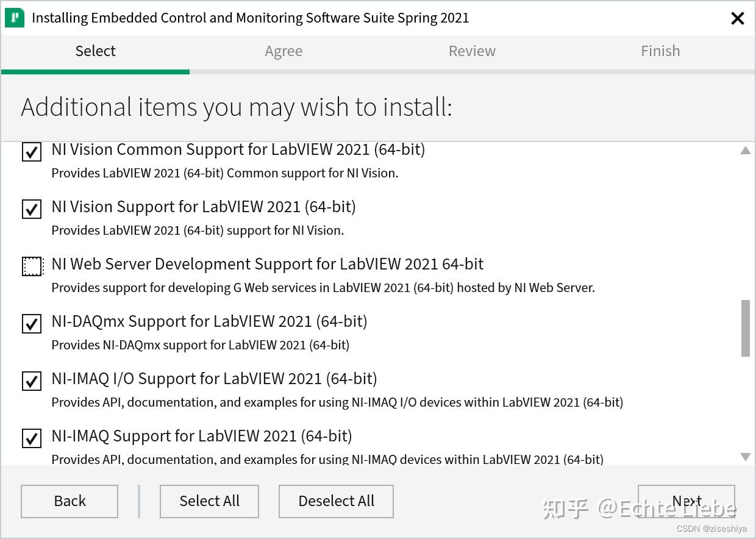Click the Deselect All button
Screen dimensions: 756x539
(336, 501)
